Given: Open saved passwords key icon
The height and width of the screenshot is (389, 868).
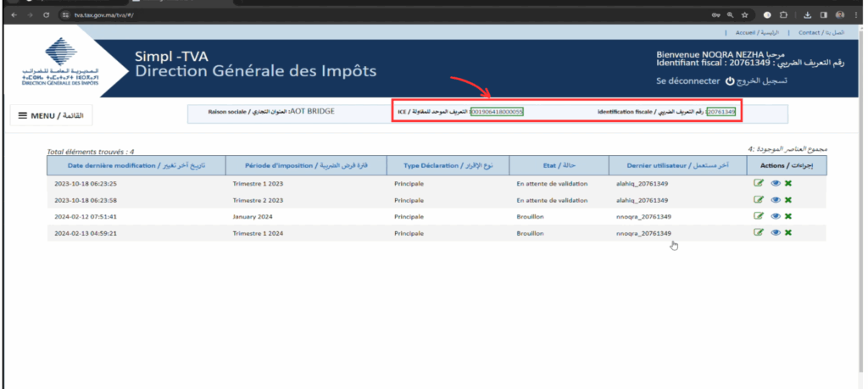Looking at the screenshot, I should (717, 15).
